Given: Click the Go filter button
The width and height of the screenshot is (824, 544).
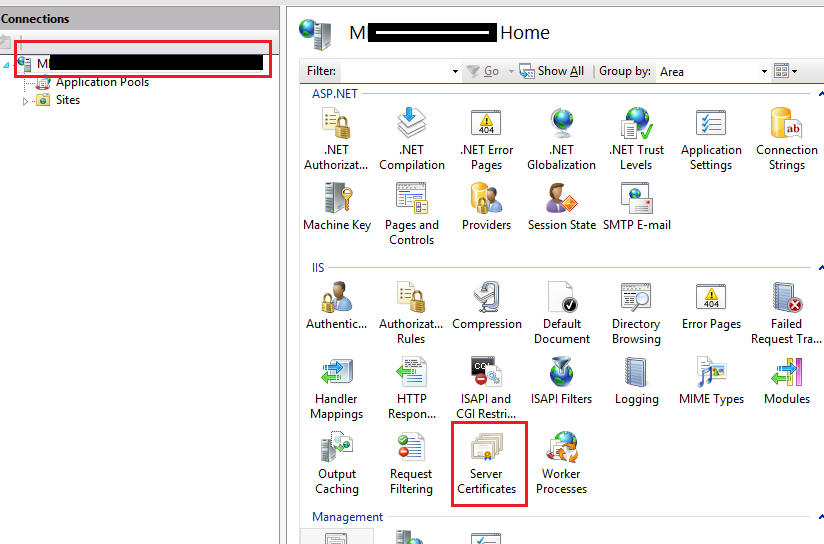Looking at the screenshot, I should click(x=483, y=71).
